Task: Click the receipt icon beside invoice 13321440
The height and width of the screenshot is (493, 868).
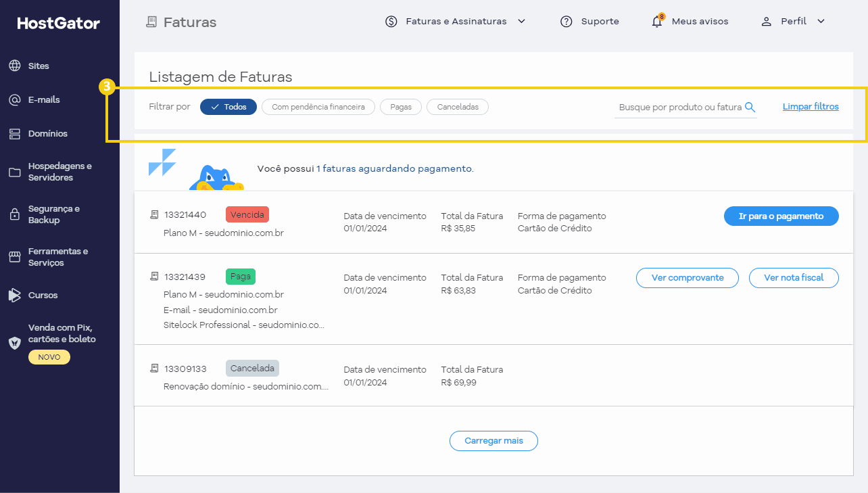Action: 154,215
